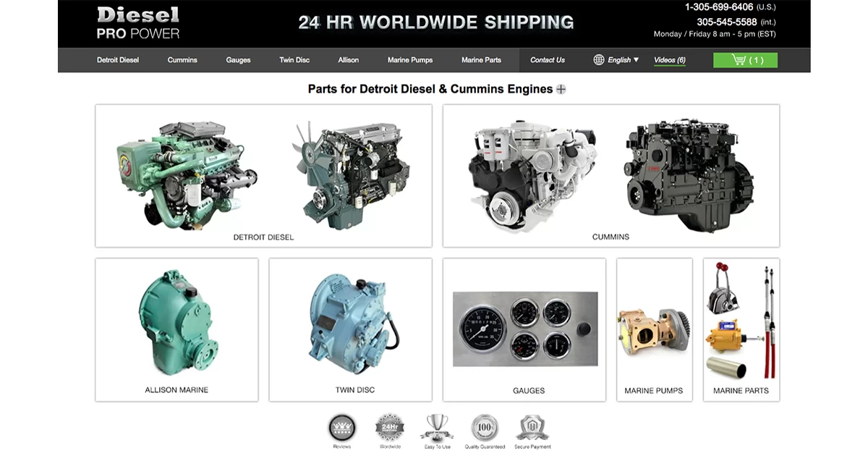Click Parts for Detroit Diesel & Cummins heading

click(x=430, y=89)
